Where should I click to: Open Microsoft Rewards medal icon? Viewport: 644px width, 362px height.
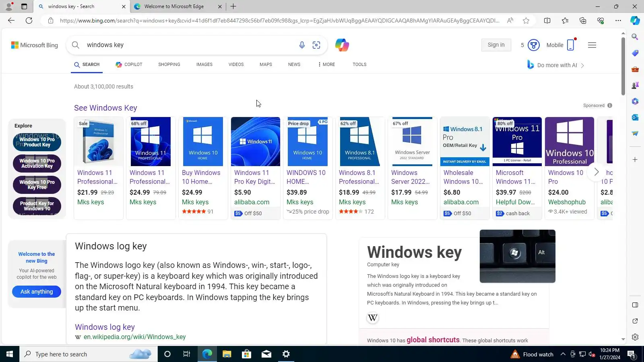click(x=533, y=45)
